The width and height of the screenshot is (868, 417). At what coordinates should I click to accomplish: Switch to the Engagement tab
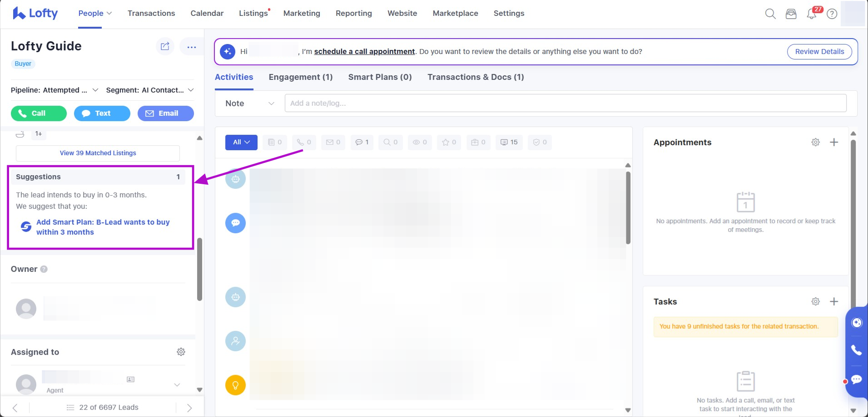pos(300,77)
